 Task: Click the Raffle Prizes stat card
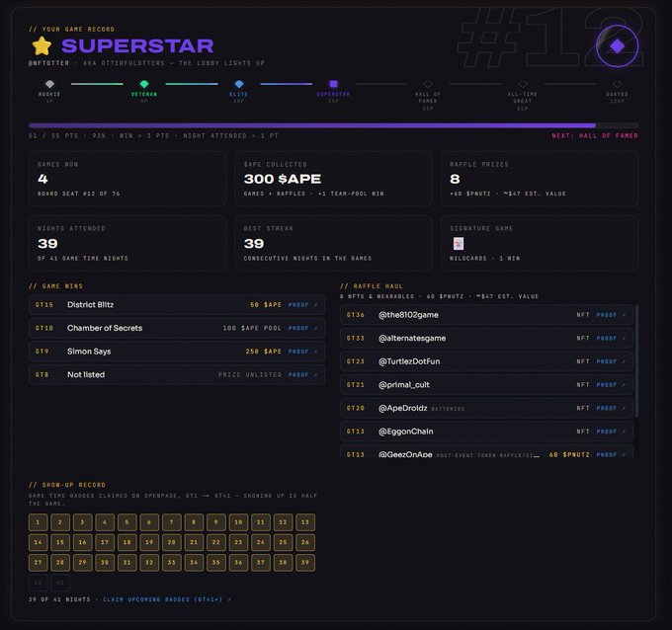pyautogui.click(x=540, y=179)
